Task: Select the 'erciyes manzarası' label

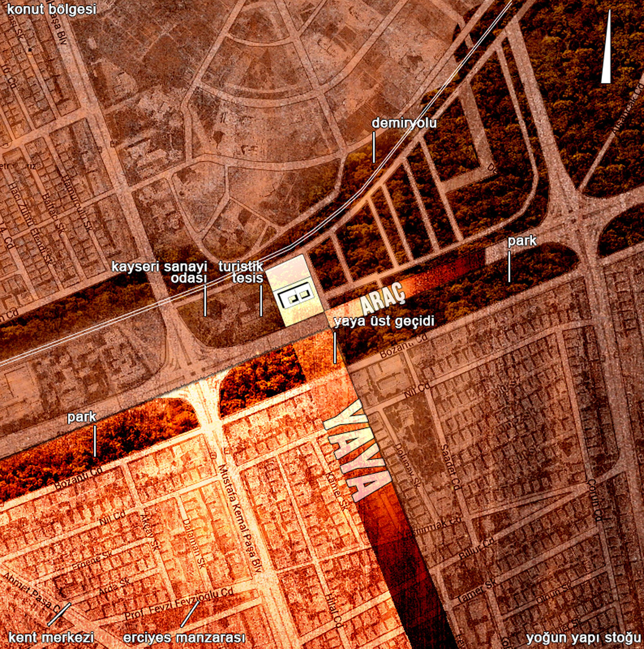Action: [x=184, y=637]
